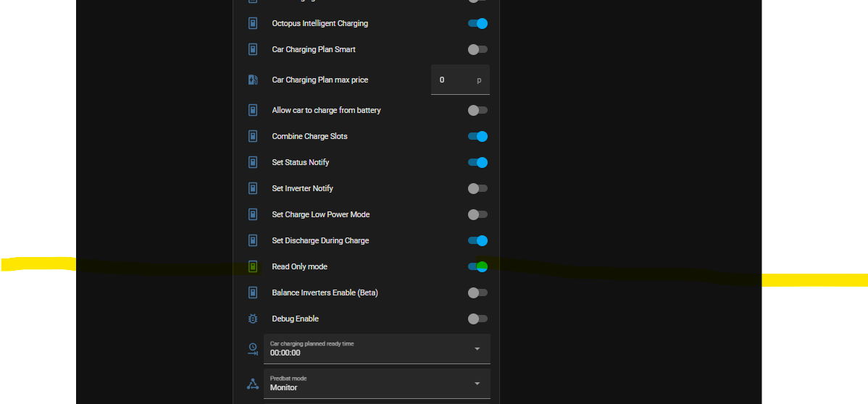Click the Combine Charge Slots entity icon

(x=252, y=136)
